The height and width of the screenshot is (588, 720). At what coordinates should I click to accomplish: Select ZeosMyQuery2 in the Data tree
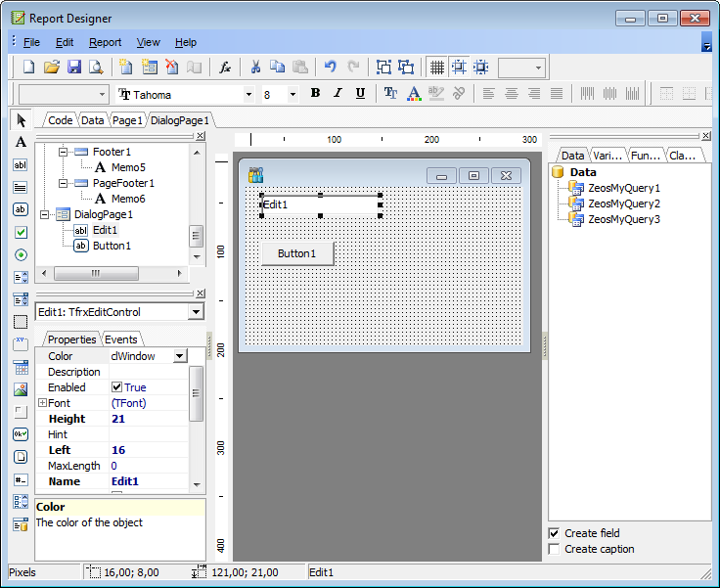623,204
